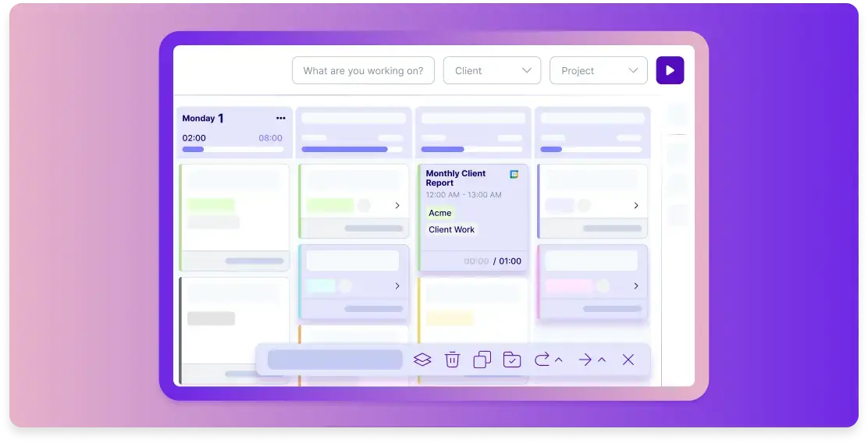Click the straight right arrow icon
The width and height of the screenshot is (868, 443).
tap(585, 360)
